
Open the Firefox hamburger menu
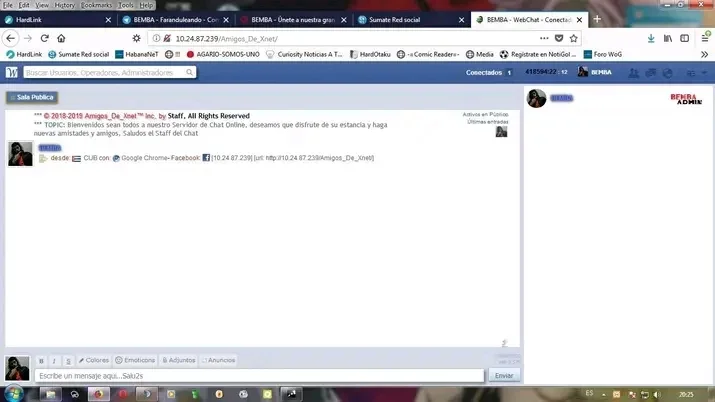click(x=705, y=38)
